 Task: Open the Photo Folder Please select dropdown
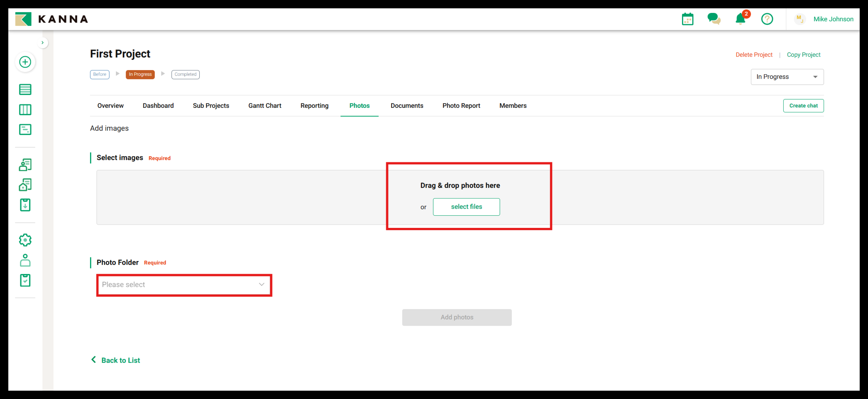(184, 284)
